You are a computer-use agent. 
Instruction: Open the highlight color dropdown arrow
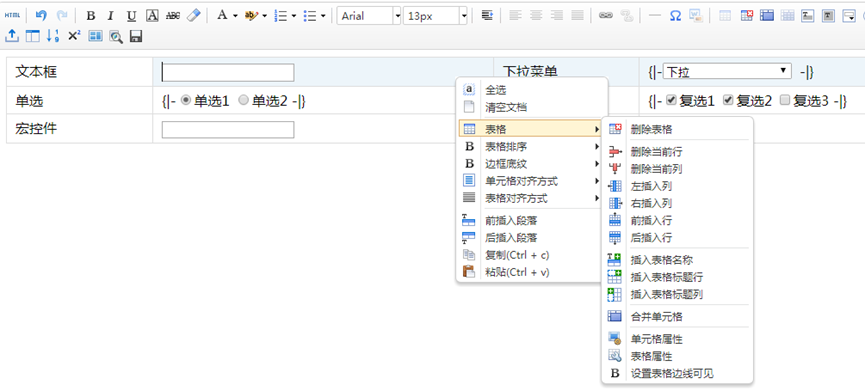point(264,16)
